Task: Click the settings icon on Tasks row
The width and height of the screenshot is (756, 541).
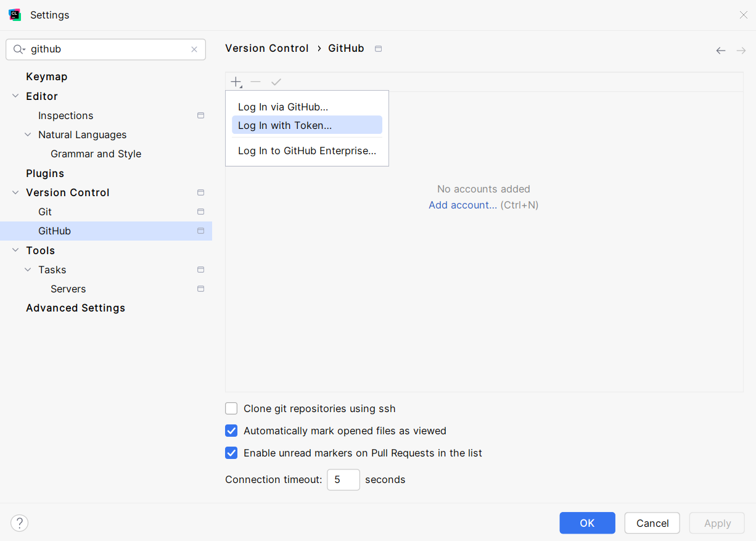Action: 200,270
